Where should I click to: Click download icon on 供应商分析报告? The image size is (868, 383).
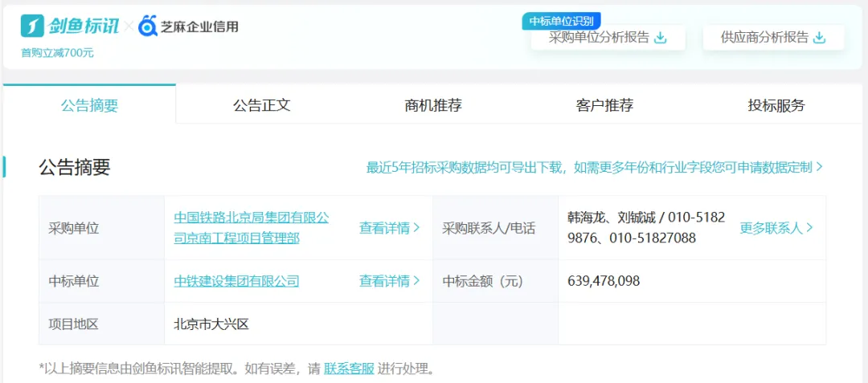point(820,38)
